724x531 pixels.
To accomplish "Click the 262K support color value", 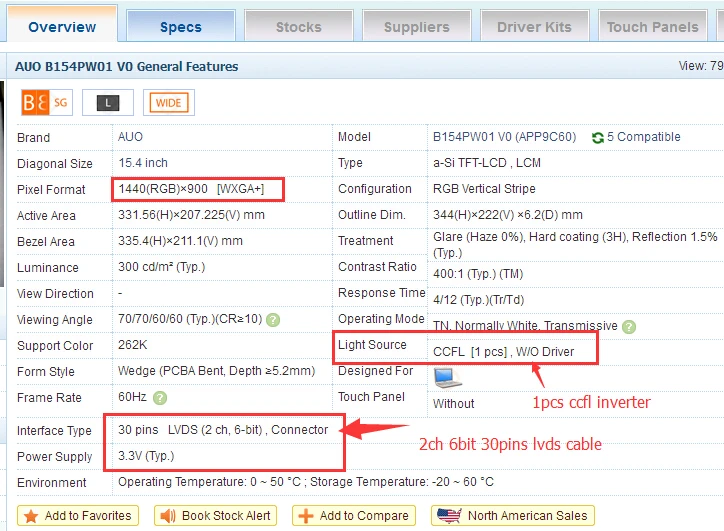I will pos(133,344).
